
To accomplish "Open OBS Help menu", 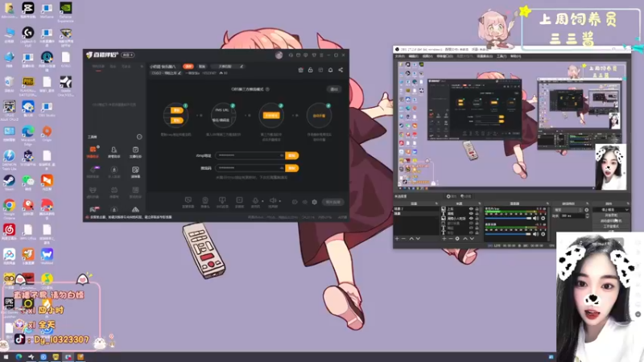I will click(x=515, y=56).
